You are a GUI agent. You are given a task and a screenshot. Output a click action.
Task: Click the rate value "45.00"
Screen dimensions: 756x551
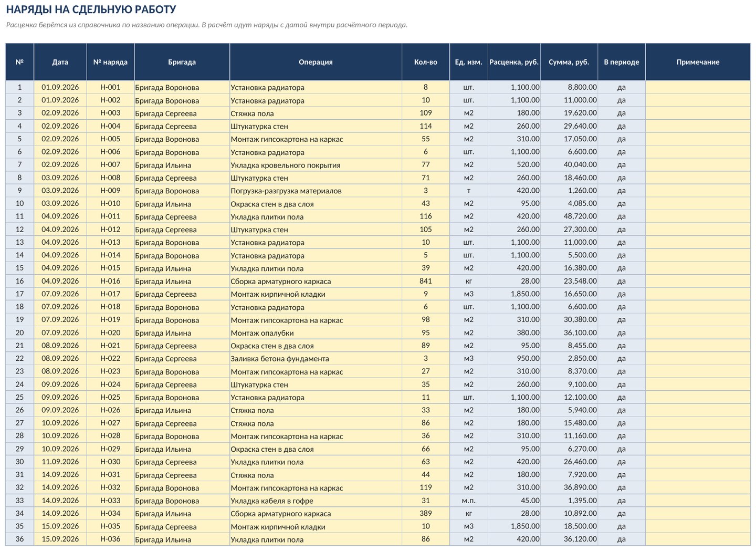click(x=514, y=501)
